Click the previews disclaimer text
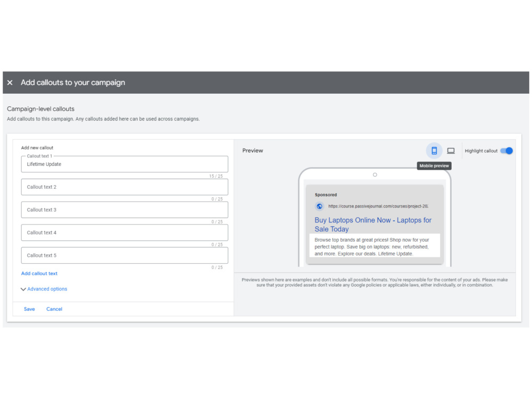This screenshot has height=399, width=532. (375, 282)
